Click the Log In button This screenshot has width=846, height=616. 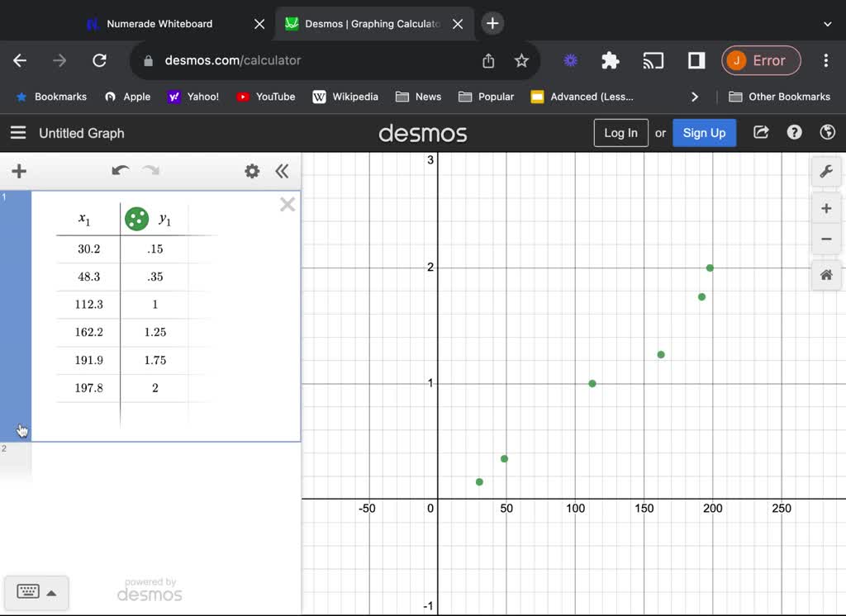[620, 133]
